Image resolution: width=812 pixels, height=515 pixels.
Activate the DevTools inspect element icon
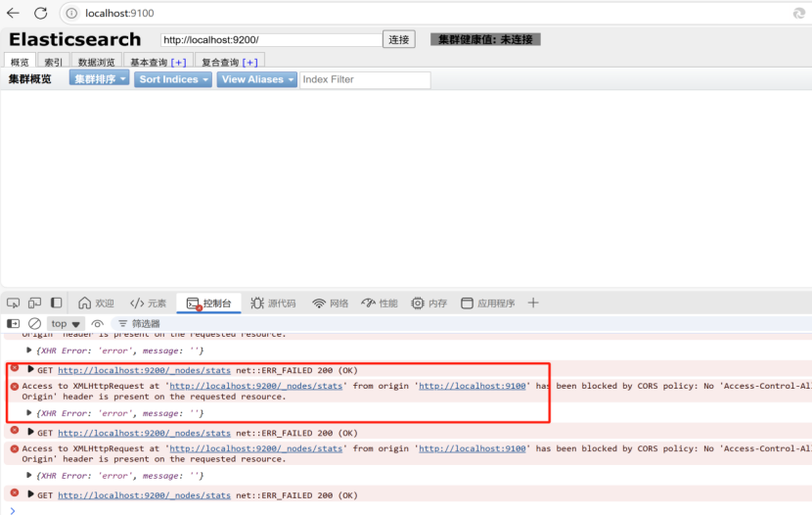tap(13, 303)
